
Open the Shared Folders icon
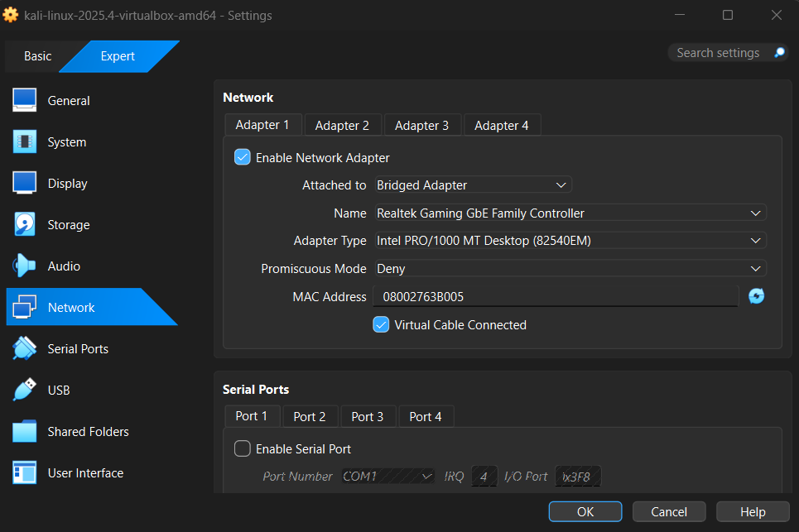pyautogui.click(x=25, y=431)
